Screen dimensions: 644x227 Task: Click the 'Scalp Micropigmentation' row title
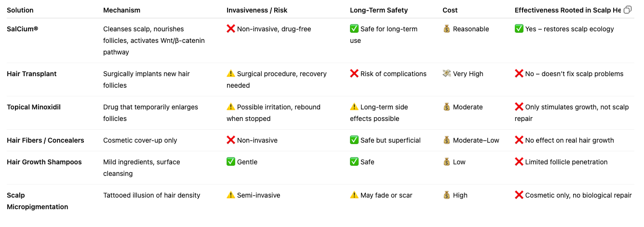[x=38, y=201]
